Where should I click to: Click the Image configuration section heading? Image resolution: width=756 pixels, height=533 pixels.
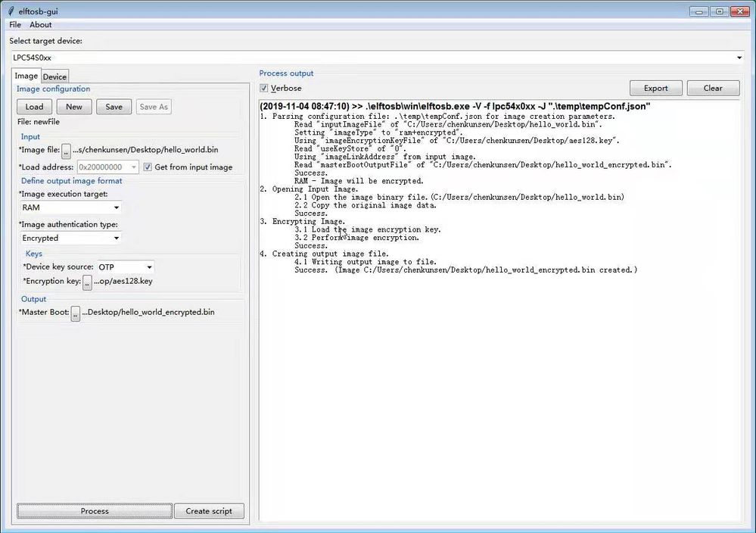[x=53, y=89]
